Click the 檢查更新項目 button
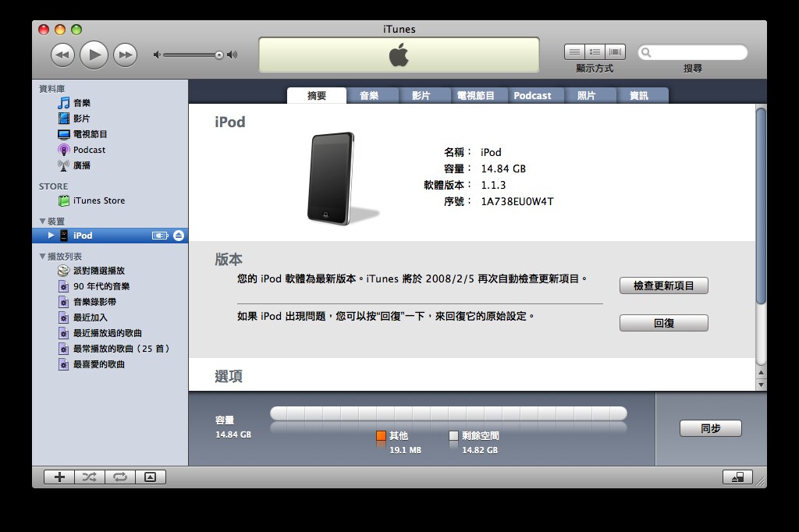This screenshot has width=799, height=532. 663,286
